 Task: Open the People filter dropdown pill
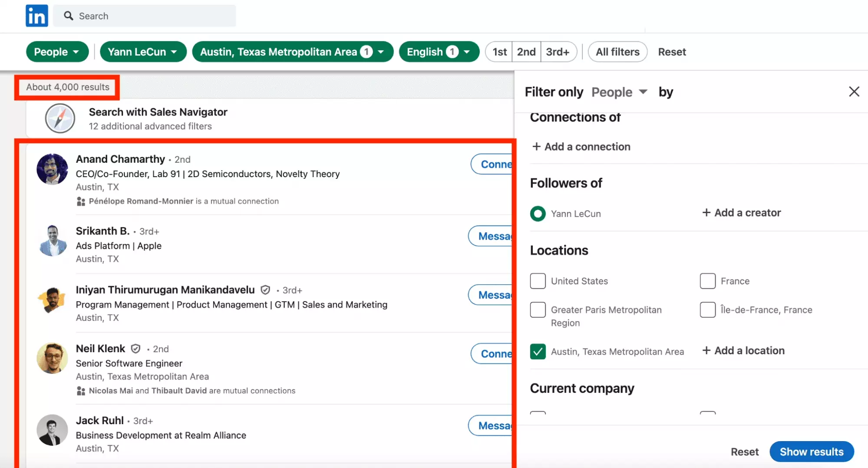pyautogui.click(x=57, y=52)
